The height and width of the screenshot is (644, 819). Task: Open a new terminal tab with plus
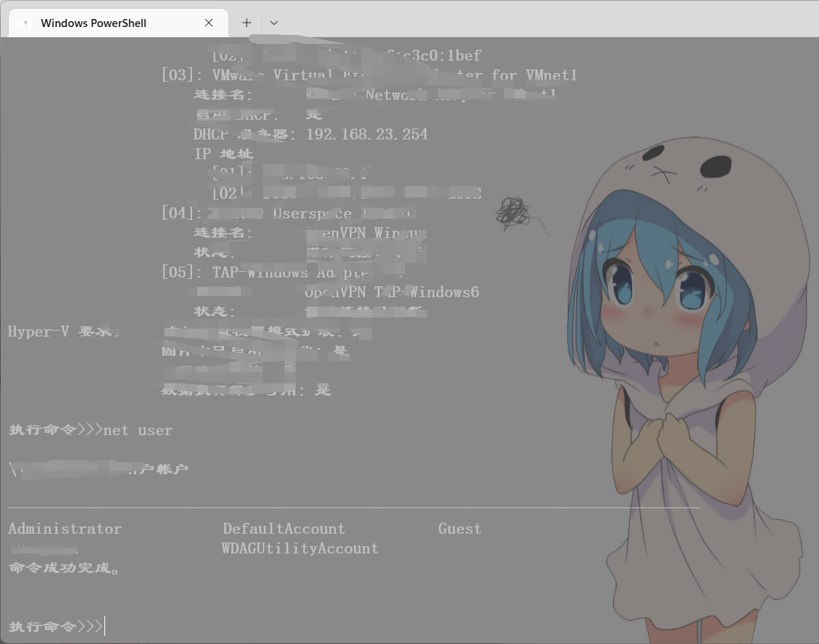(x=247, y=23)
